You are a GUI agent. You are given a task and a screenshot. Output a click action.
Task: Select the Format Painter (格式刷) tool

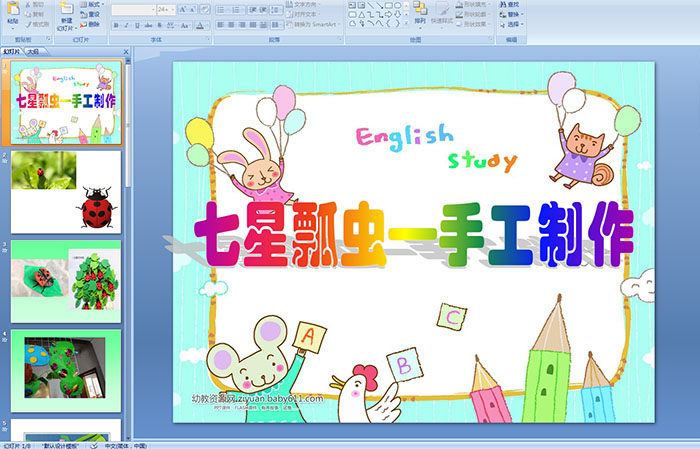(37, 25)
